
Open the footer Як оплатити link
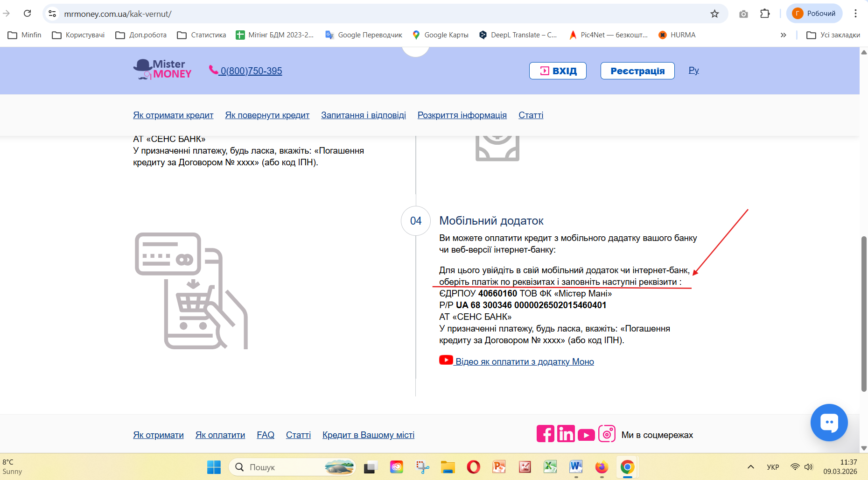click(220, 435)
